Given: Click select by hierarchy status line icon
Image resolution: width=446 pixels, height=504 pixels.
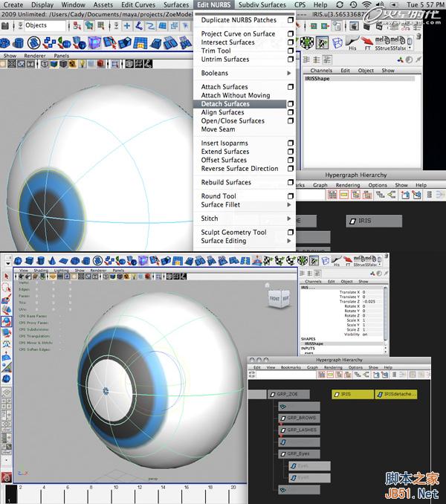Looking at the screenshot, I should (x=77, y=26).
